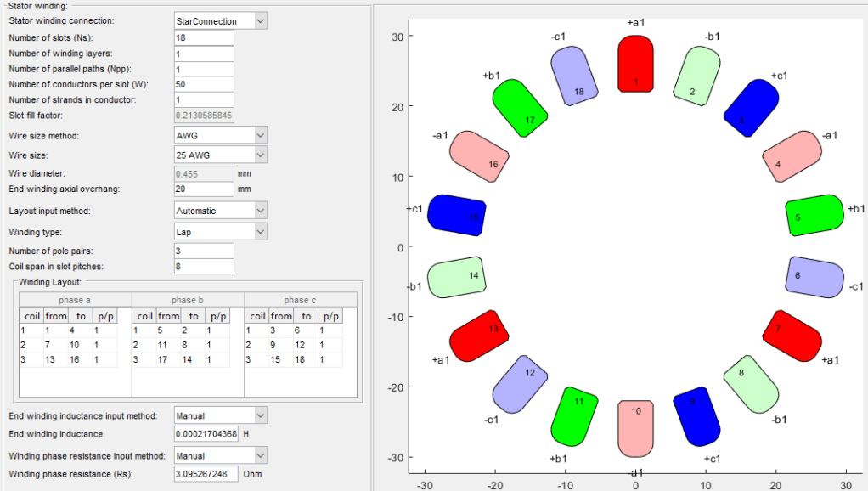Click pink slot 10 at the bottom

pos(635,427)
